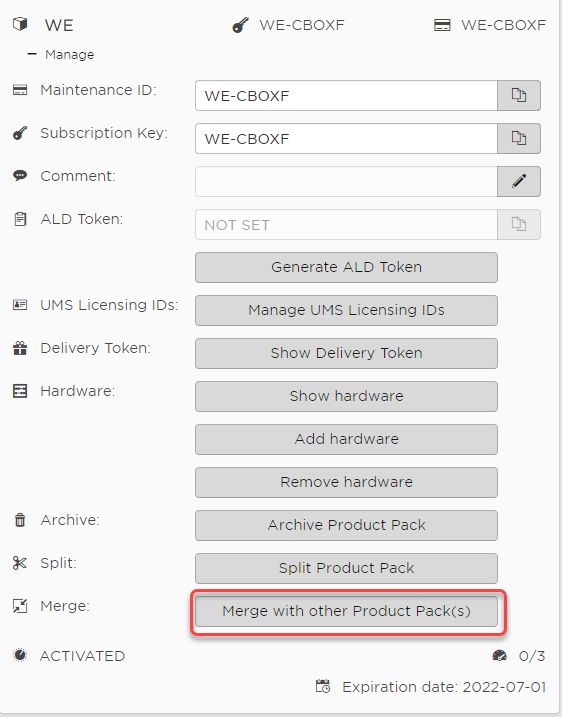Click the Remove hardware button
This screenshot has height=717, width=562.
(x=346, y=482)
